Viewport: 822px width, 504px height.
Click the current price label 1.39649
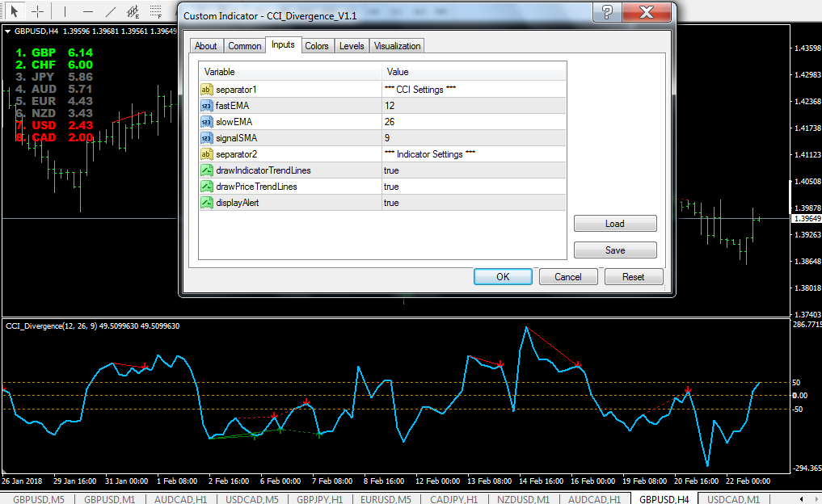point(807,218)
